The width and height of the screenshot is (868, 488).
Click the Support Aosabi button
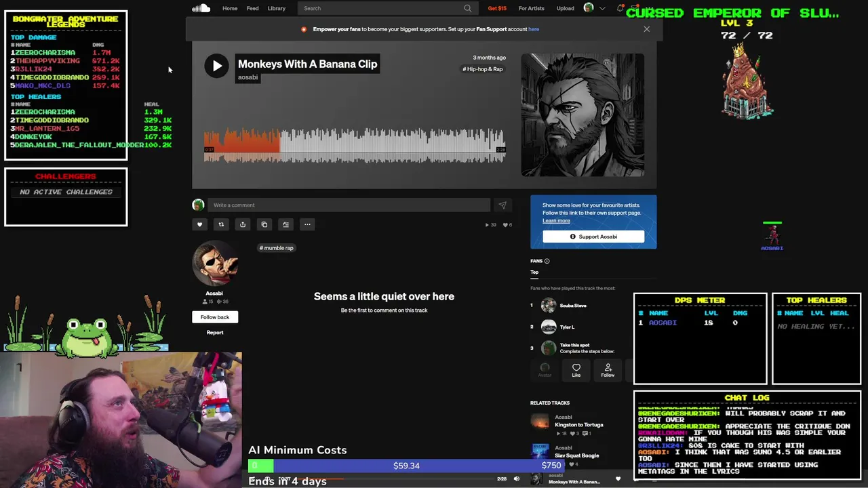[593, 237]
